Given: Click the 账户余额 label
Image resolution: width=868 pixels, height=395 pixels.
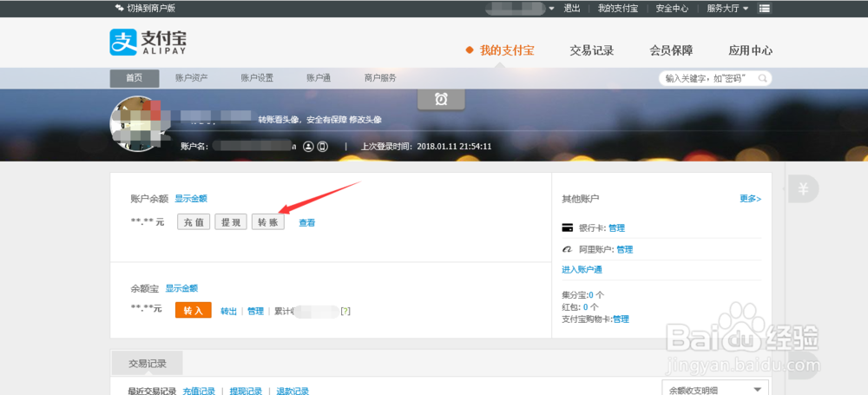Looking at the screenshot, I should pyautogui.click(x=149, y=199).
